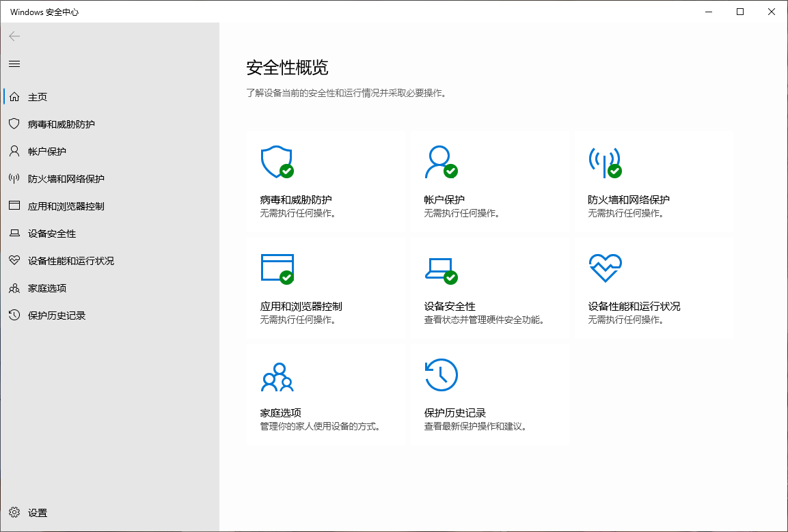Open 设置 at sidebar bottom
The width and height of the screenshot is (788, 532).
point(38,513)
